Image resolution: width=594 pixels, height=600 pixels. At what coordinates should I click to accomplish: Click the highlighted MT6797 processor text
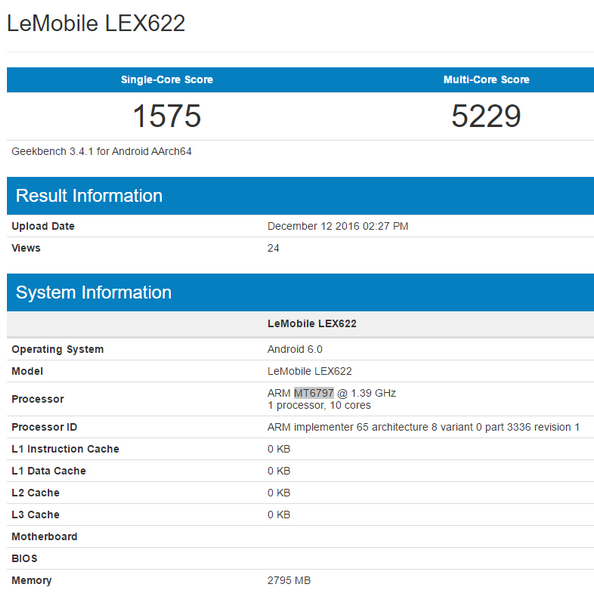click(x=314, y=393)
